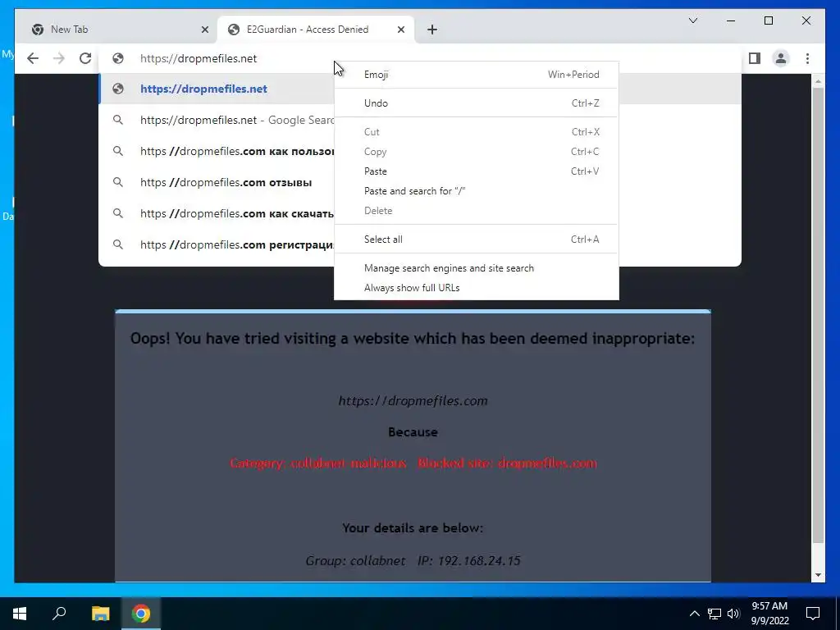
Task: Open the taskbar search icon
Action: 59,614
